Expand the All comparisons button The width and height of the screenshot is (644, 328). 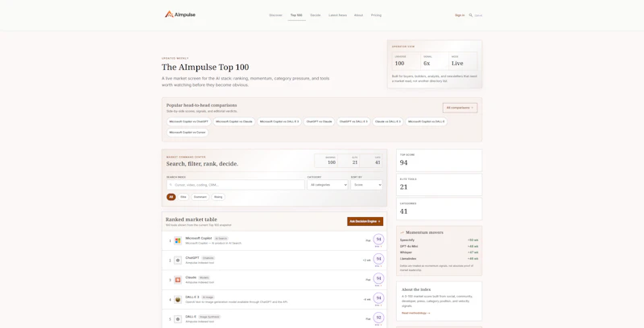click(460, 108)
